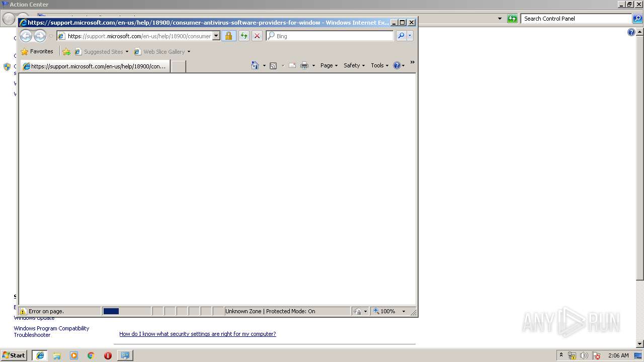Click the Control Panel search magnifier icon
The height and width of the screenshot is (362, 644).
(x=637, y=19)
